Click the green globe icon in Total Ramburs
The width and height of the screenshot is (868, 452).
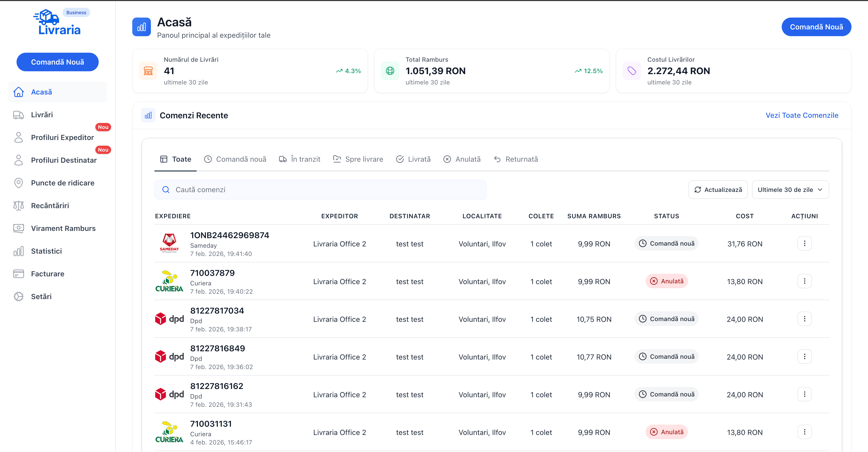point(390,71)
